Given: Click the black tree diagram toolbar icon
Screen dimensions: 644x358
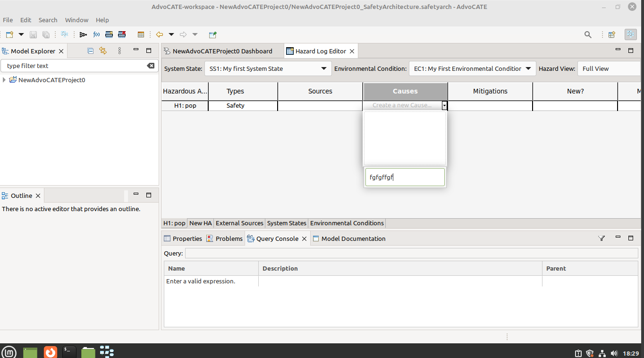Looking at the screenshot, I should (84, 34).
